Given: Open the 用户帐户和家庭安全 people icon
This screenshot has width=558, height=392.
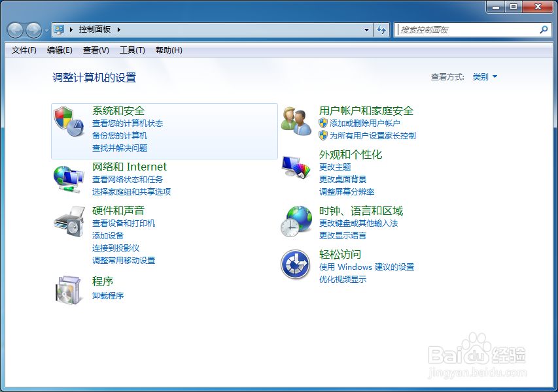Looking at the screenshot, I should (x=296, y=121).
